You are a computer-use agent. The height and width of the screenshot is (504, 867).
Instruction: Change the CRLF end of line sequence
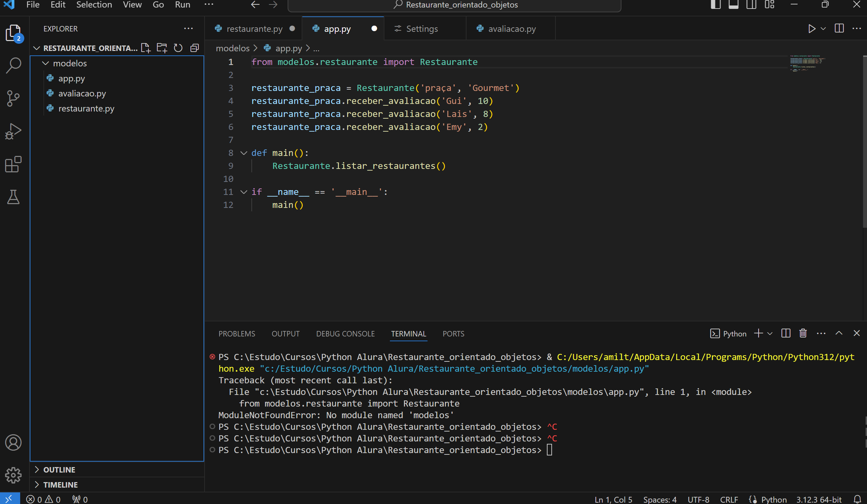point(729,499)
